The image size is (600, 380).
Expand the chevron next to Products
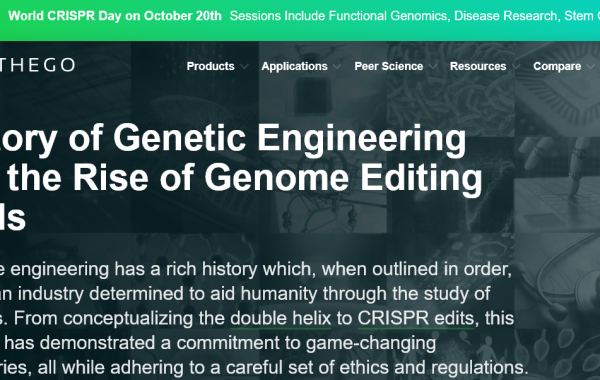point(244,67)
